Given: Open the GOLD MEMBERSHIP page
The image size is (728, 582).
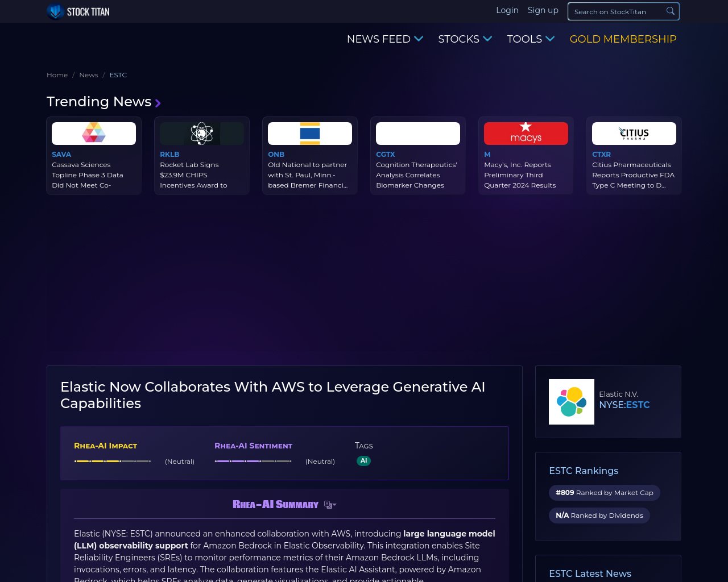Looking at the screenshot, I should 623,39.
